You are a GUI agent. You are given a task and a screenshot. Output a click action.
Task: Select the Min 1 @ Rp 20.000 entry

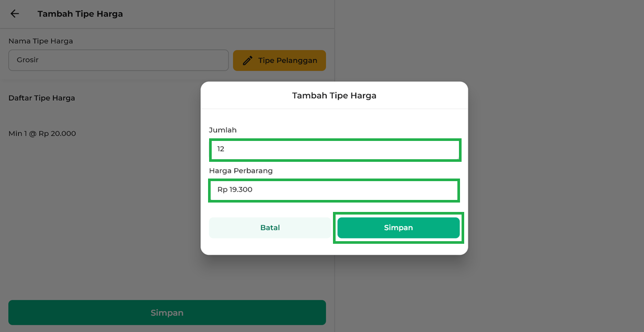pos(42,134)
